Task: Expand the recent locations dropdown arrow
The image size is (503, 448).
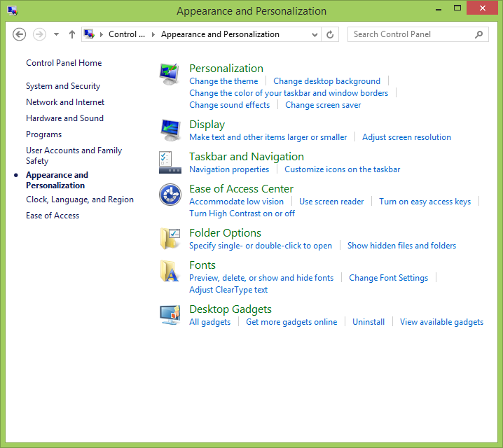Action: (x=57, y=34)
